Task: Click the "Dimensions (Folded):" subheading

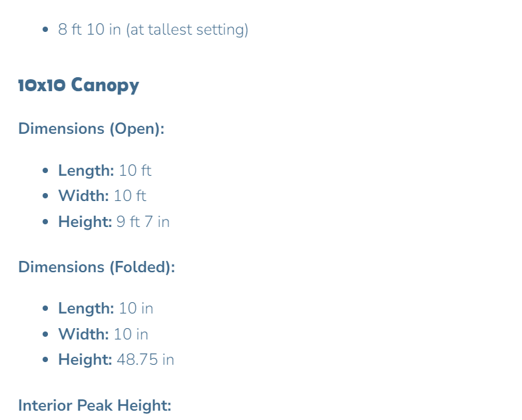Action: pyautogui.click(x=97, y=267)
